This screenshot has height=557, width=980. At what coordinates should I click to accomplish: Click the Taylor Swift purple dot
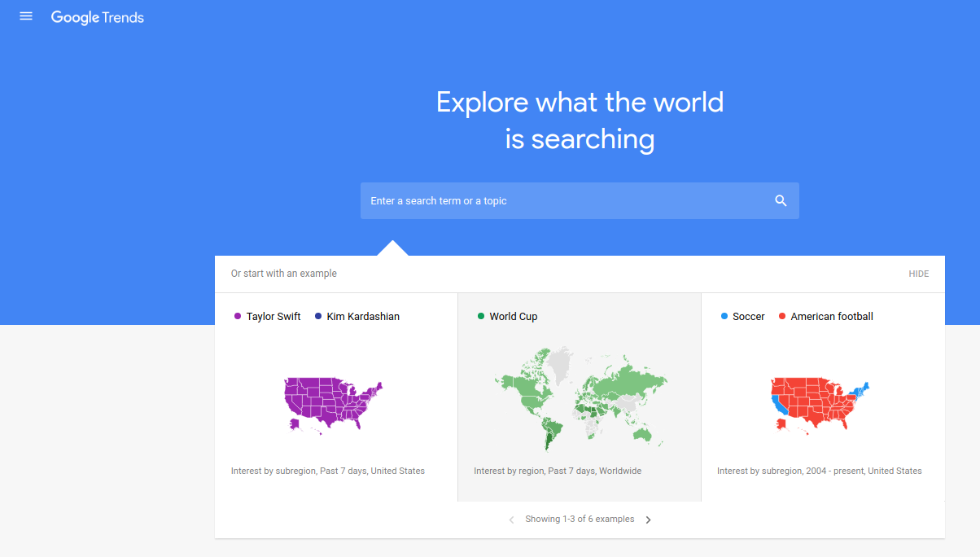[x=238, y=317]
